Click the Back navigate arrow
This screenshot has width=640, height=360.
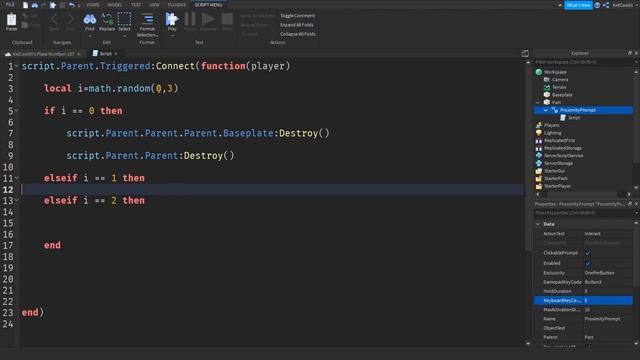point(54,19)
